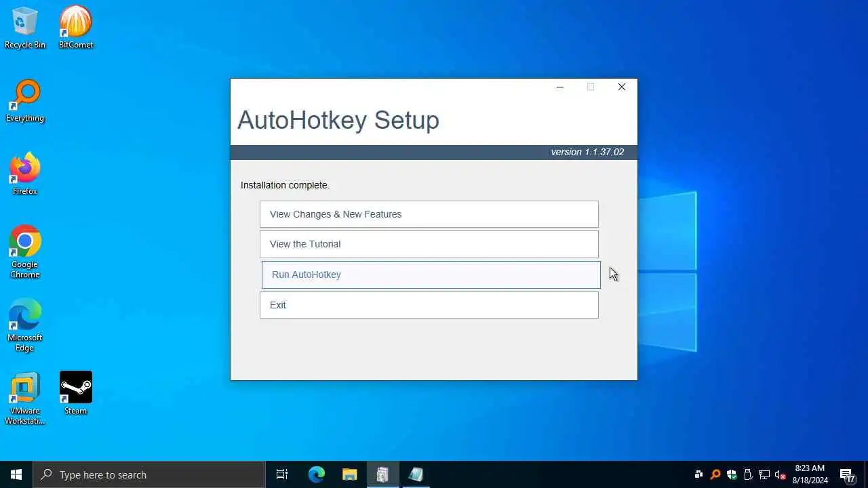Open the Windows Start menu
Screen dimensions: 868x488
coord(16,474)
